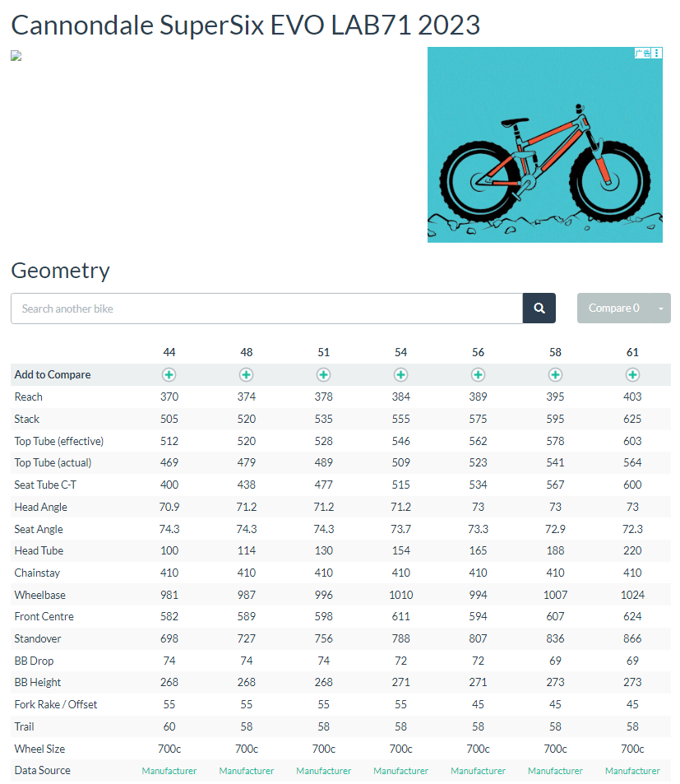This screenshot has height=784, width=680.
Task: Add size 44 to compare
Action: click(x=169, y=374)
